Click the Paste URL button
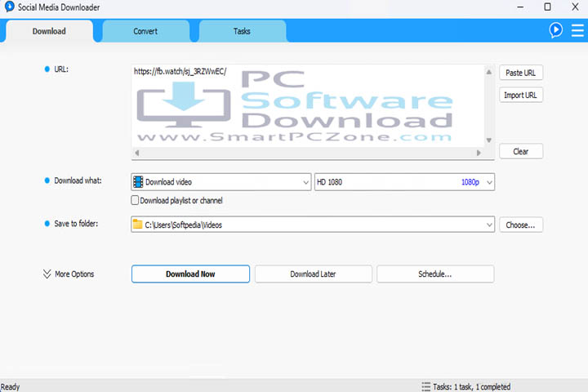Screen dimensions: 588x392 click(x=520, y=73)
